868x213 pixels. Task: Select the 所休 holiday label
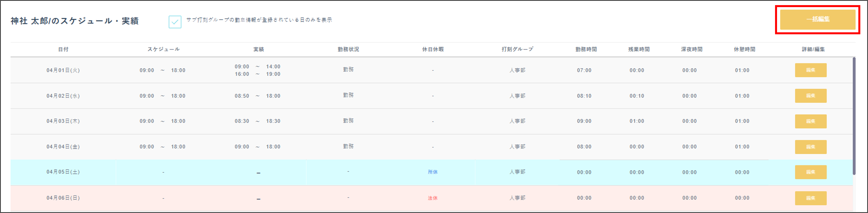[433, 172]
